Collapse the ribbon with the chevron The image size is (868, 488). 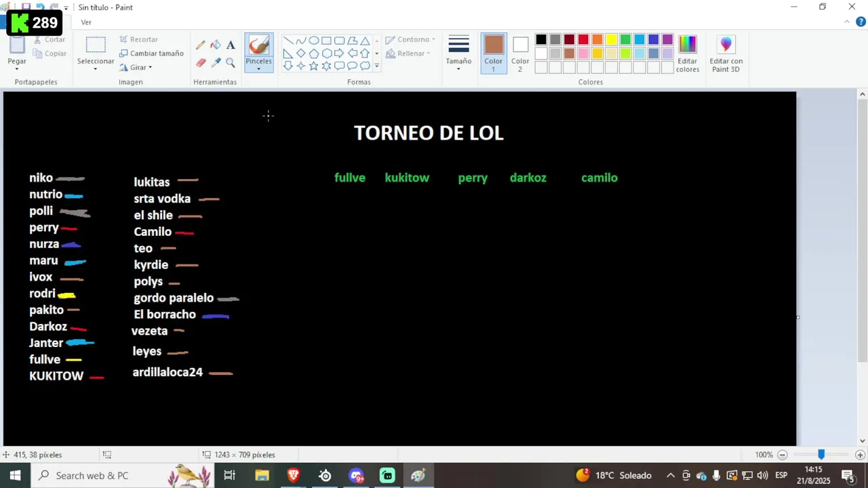coord(847,22)
